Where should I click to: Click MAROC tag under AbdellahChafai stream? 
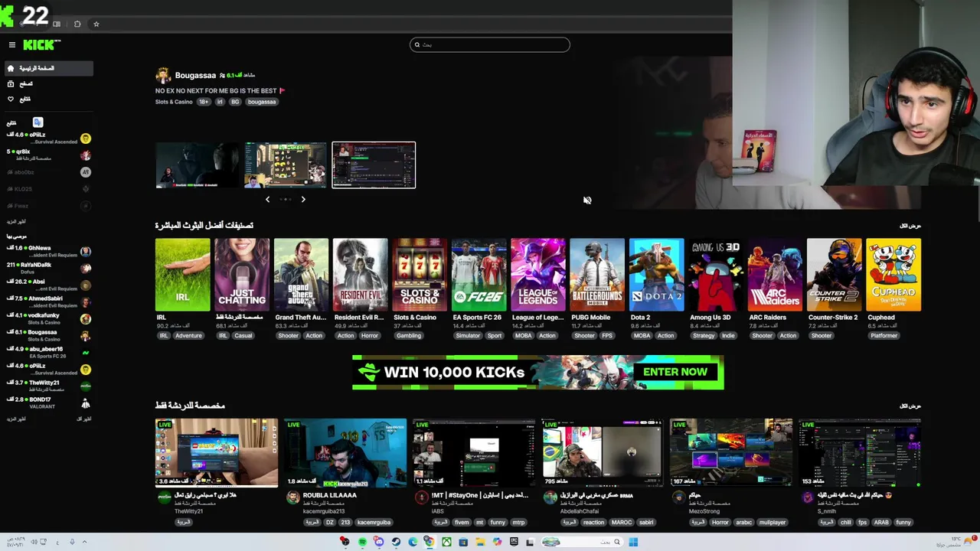pos(621,522)
